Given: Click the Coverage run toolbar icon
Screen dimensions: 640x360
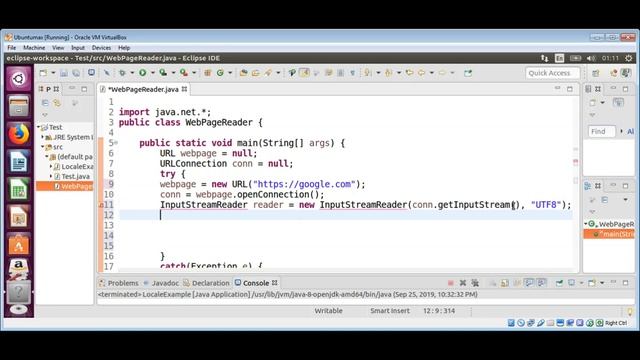Looking at the screenshot, I should (163, 73).
